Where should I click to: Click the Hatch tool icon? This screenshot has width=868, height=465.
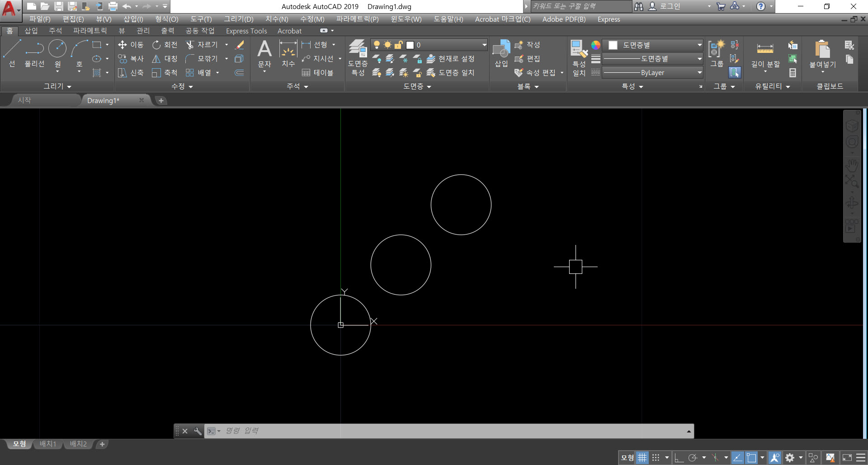pos(96,73)
